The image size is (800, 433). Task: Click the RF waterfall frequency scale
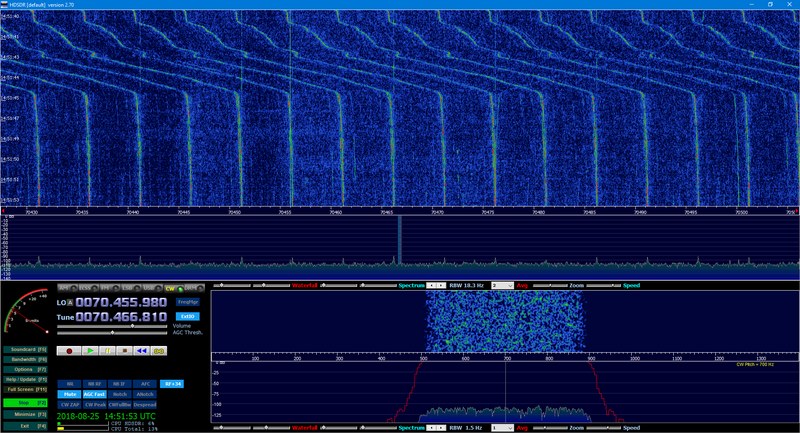(x=400, y=211)
